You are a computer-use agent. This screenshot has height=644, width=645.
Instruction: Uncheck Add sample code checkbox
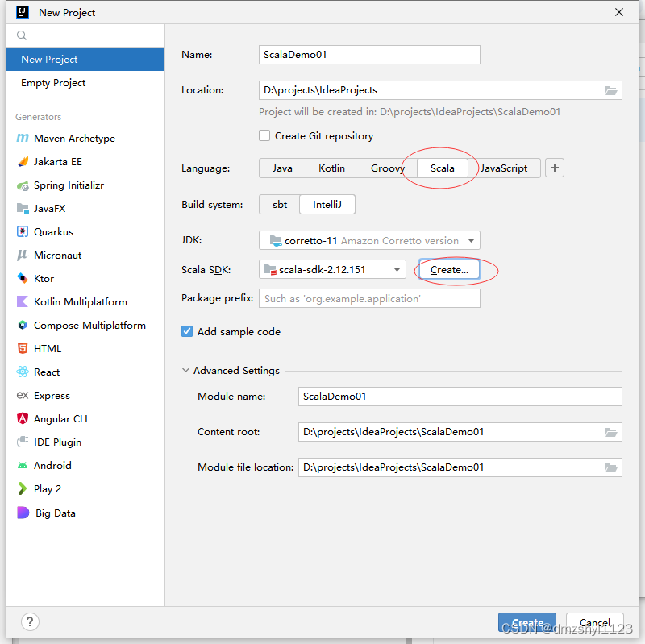coord(187,331)
